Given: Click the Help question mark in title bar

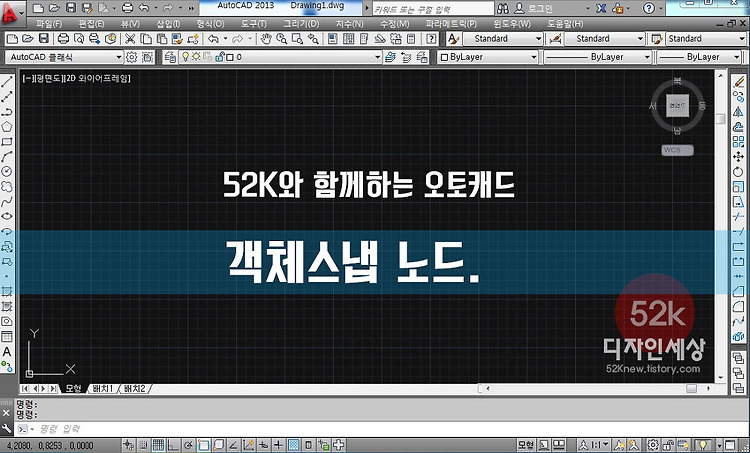Looking at the screenshot, I should point(649,8).
